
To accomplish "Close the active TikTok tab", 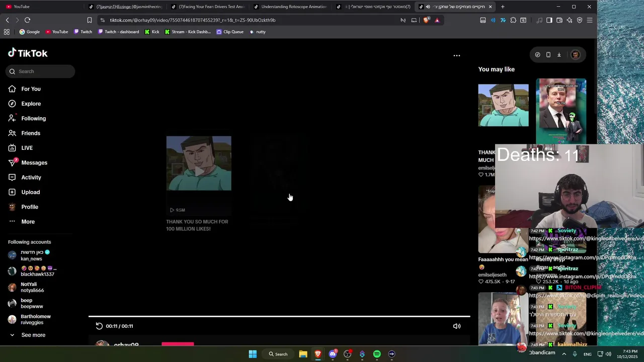I will click(x=490, y=7).
